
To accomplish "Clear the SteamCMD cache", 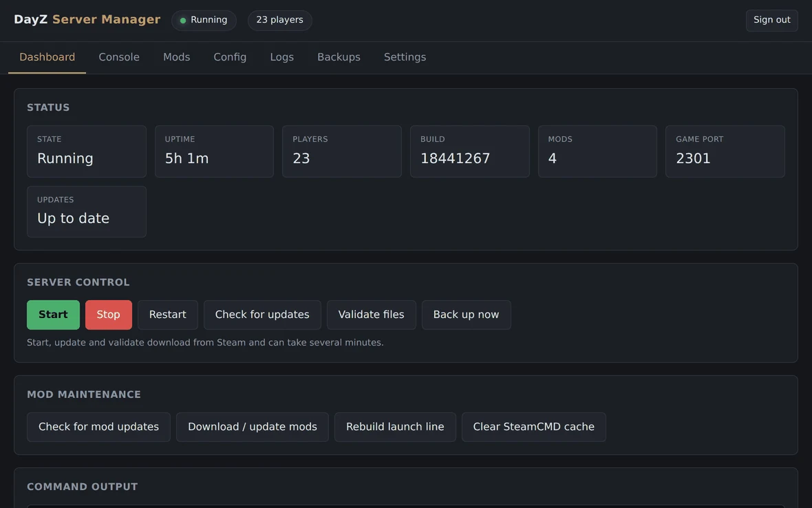I will (533, 427).
